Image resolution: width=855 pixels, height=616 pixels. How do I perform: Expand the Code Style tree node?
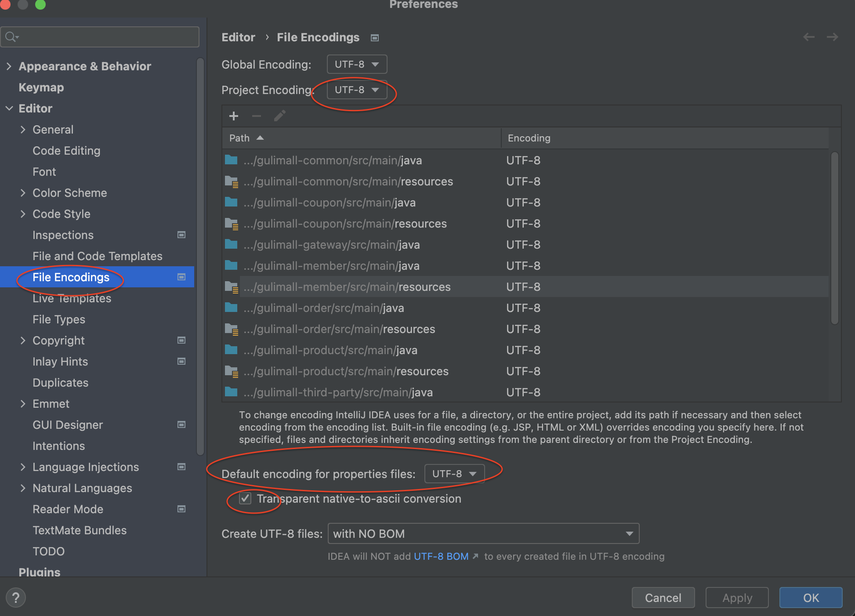click(x=23, y=214)
